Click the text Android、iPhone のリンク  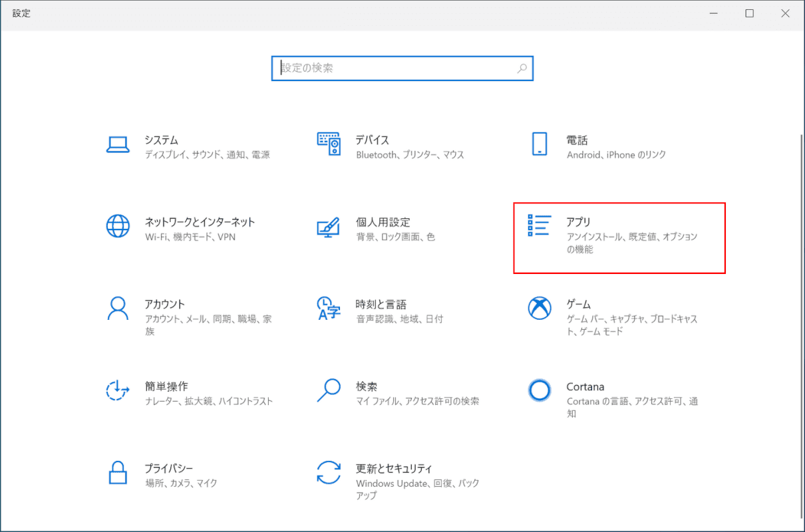point(616,155)
